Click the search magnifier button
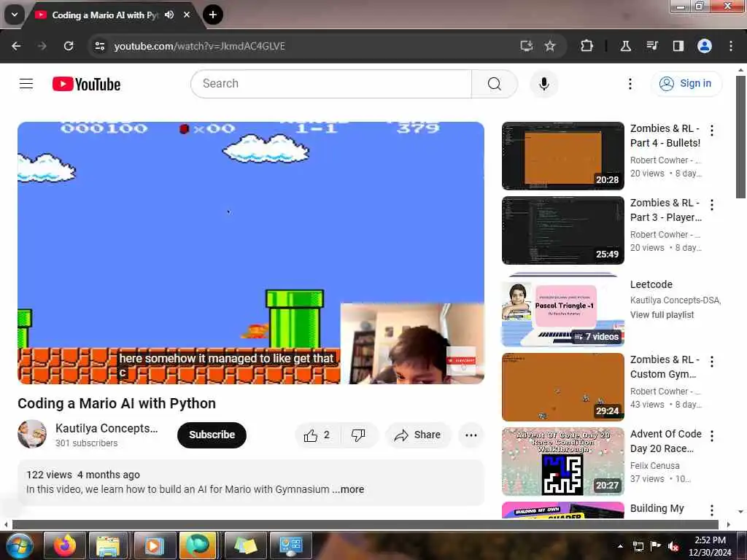The width and height of the screenshot is (747, 560). [x=494, y=84]
